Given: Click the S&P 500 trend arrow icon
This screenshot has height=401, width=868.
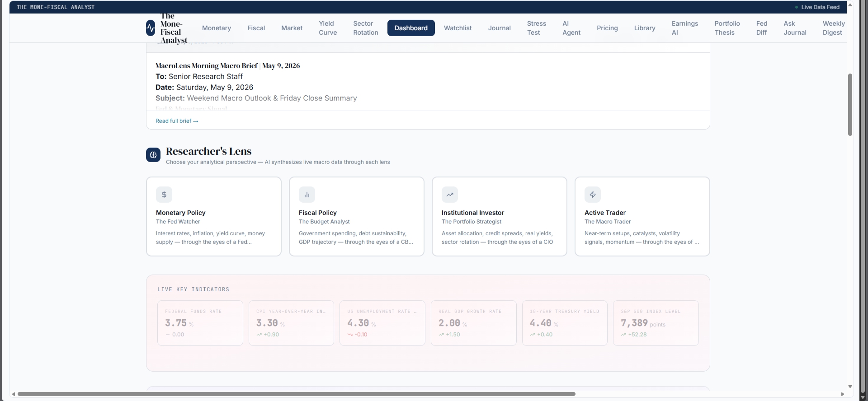Looking at the screenshot, I should [x=623, y=335].
